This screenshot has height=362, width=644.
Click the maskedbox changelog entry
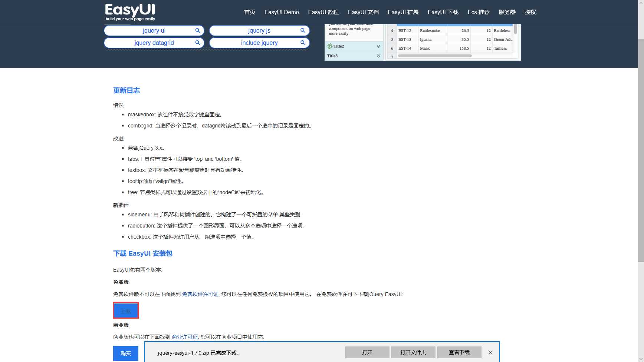click(x=175, y=114)
